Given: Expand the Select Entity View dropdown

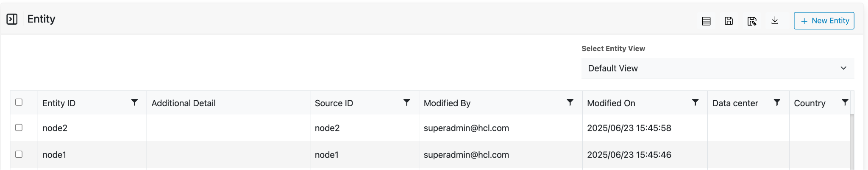Looking at the screenshot, I should 717,68.
